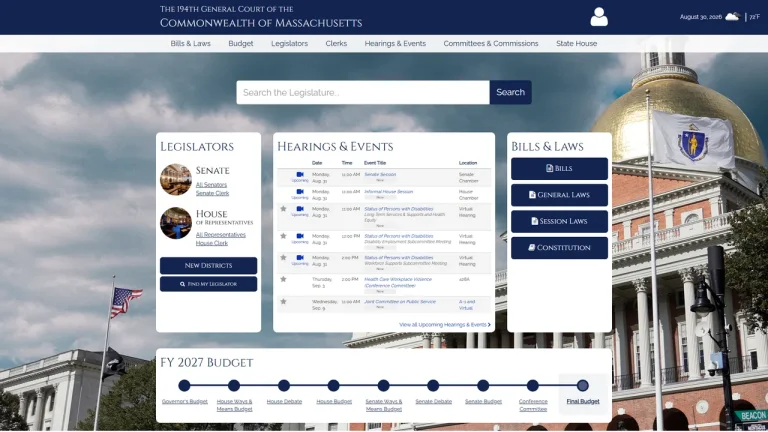Select the Senate Debate timeline dot

[x=433, y=385]
